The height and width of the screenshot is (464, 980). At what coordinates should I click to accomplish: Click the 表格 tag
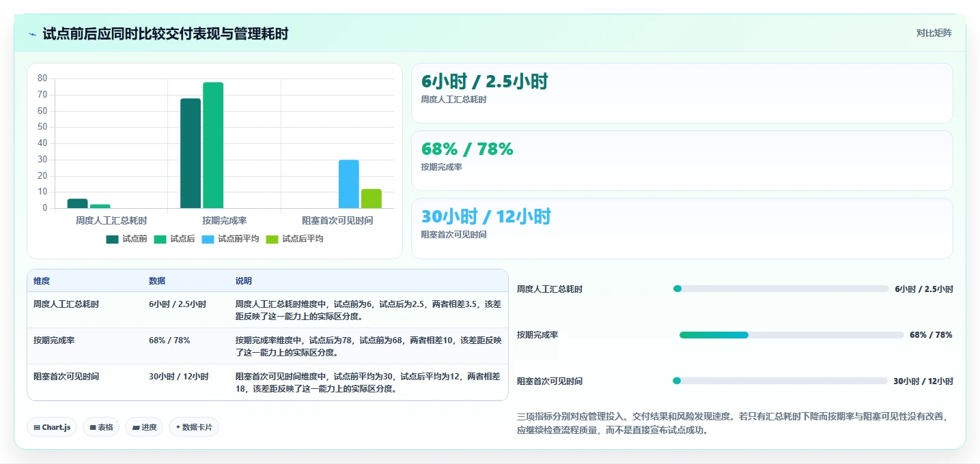(101, 427)
